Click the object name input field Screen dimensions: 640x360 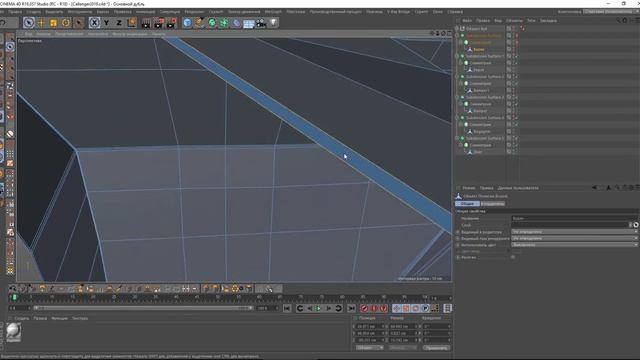point(575,218)
